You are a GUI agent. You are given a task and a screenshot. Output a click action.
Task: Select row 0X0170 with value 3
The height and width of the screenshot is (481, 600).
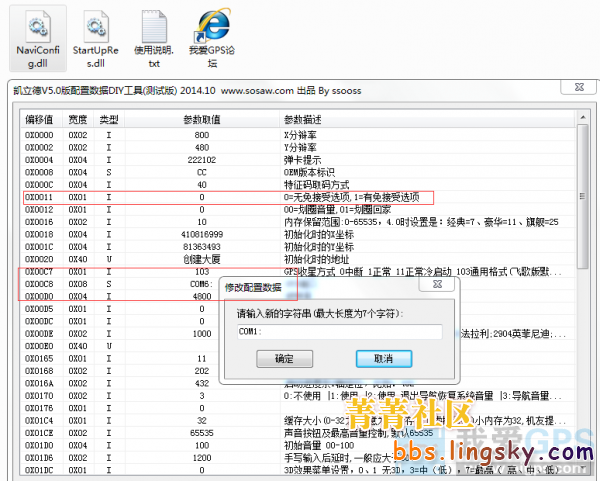pos(298,396)
